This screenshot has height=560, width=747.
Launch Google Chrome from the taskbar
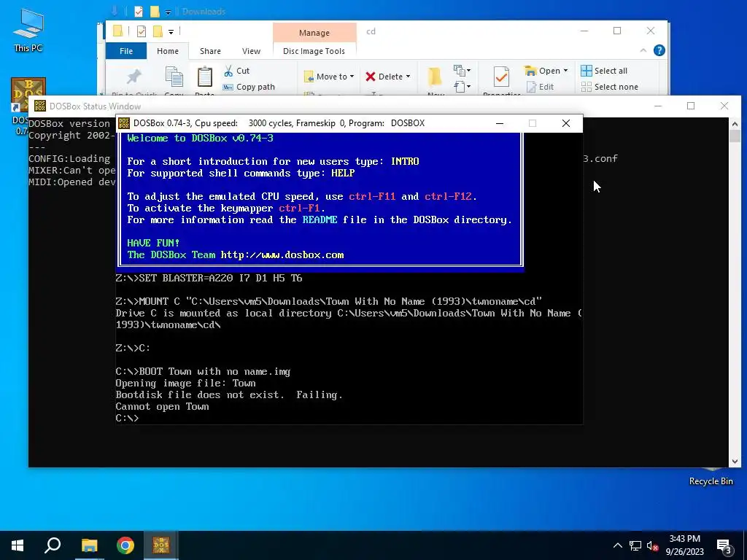125,545
